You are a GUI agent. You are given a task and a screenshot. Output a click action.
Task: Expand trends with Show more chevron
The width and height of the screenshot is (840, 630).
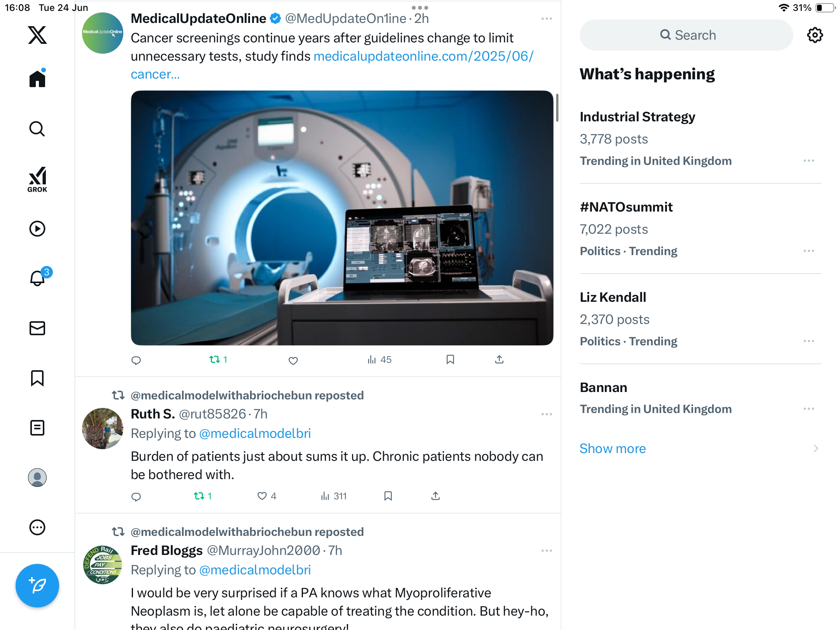(815, 448)
